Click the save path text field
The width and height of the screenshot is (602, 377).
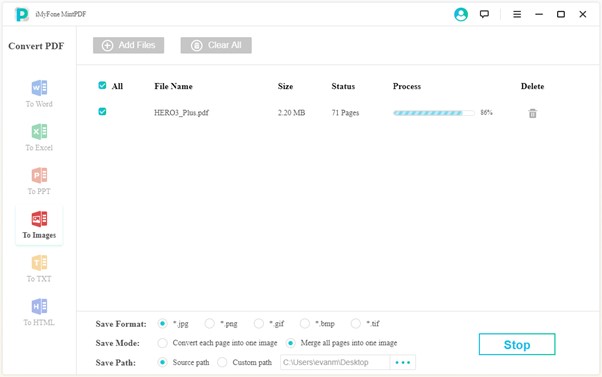(335, 362)
